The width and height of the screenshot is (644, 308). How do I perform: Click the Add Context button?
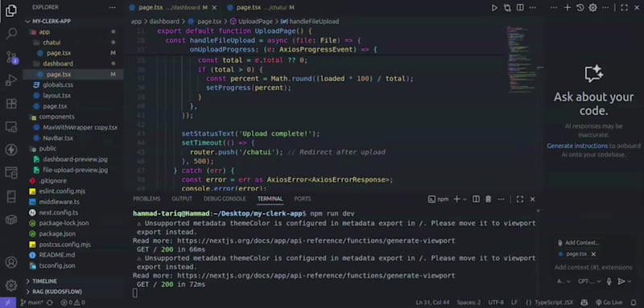click(579, 243)
